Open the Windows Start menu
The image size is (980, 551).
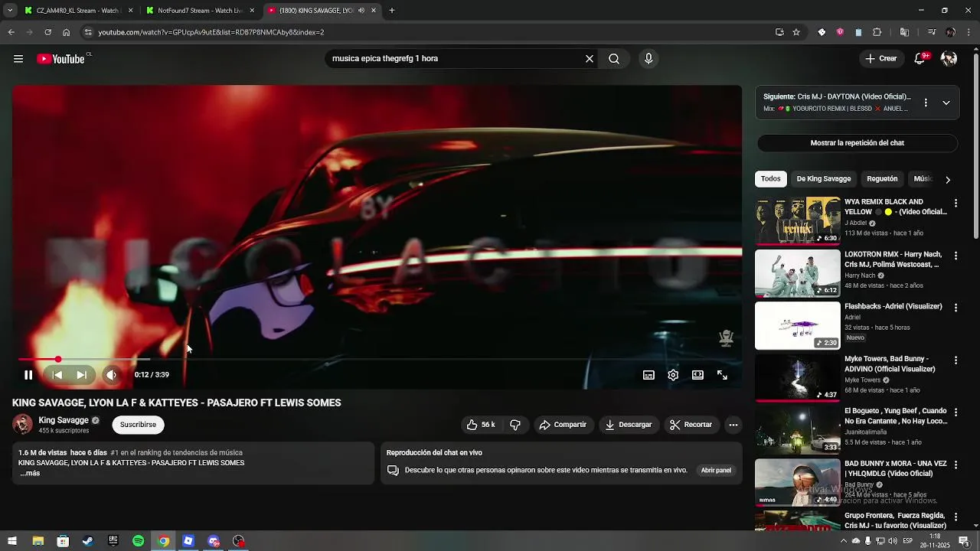tap(12, 541)
